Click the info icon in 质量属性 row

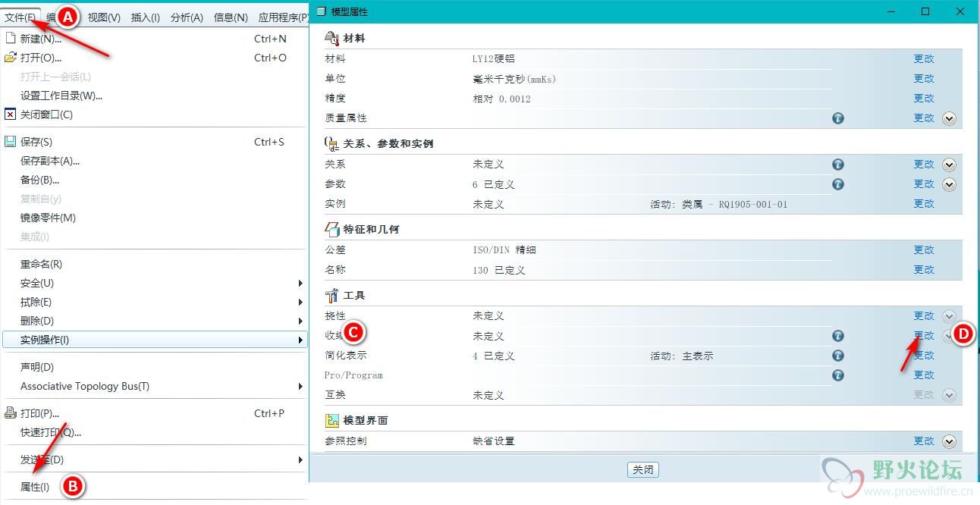click(838, 118)
